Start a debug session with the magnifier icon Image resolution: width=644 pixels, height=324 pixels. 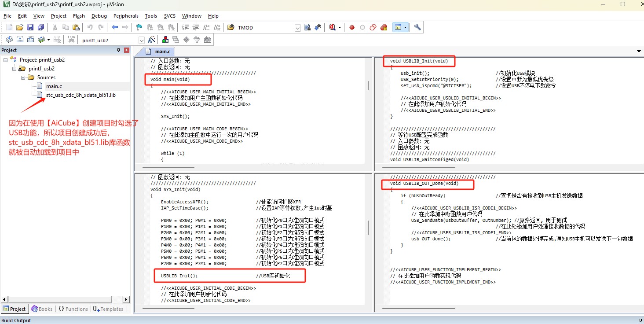(x=332, y=27)
